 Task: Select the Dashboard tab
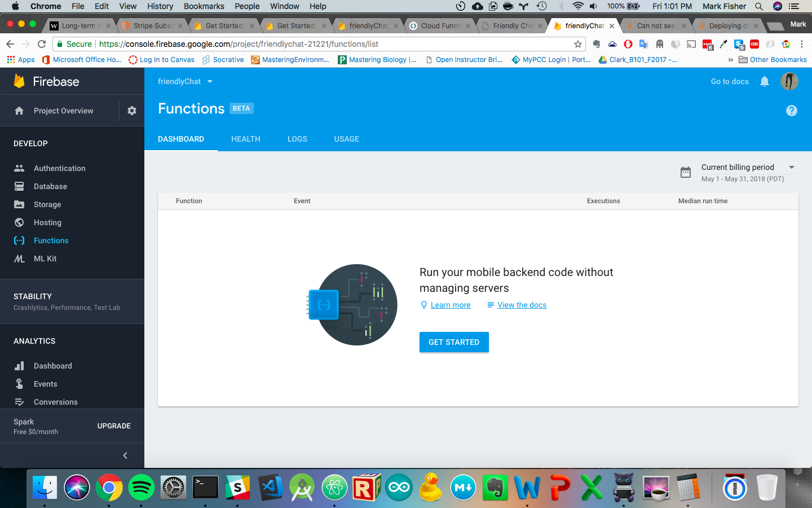pos(181,139)
